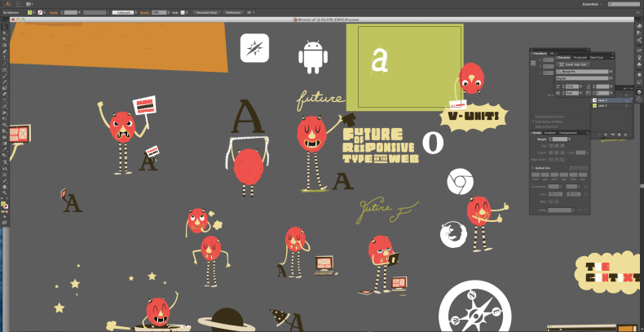Click the Preferences button

tap(233, 12)
